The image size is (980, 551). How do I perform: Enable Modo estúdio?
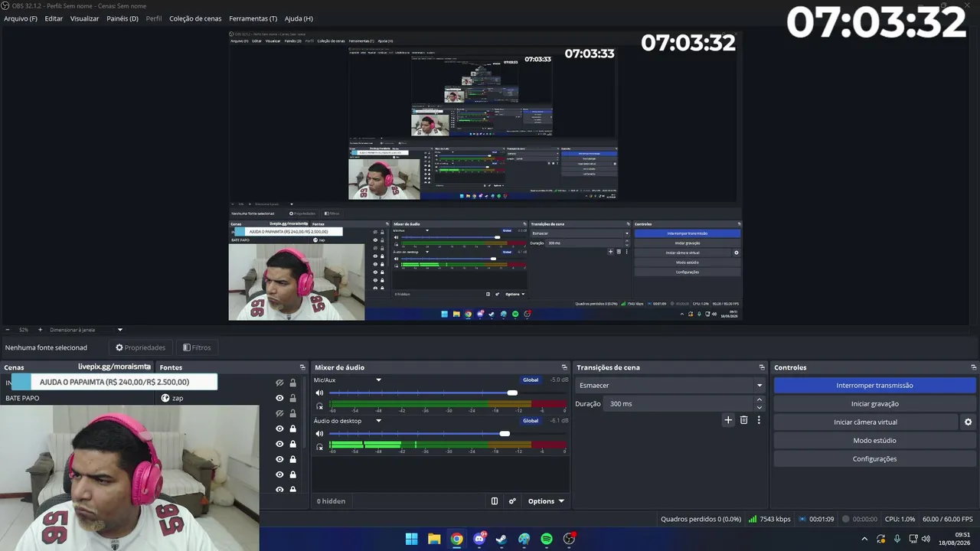(x=874, y=440)
